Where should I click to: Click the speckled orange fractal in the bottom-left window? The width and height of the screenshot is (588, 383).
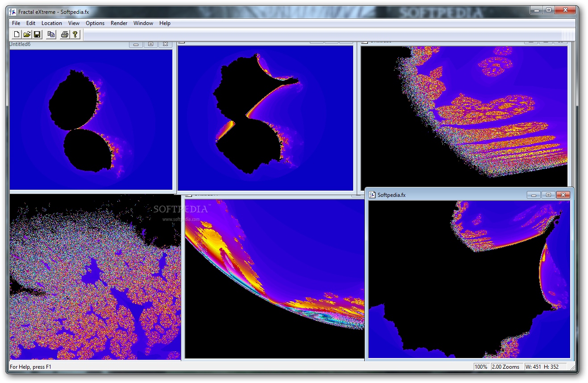pyautogui.click(x=95, y=277)
